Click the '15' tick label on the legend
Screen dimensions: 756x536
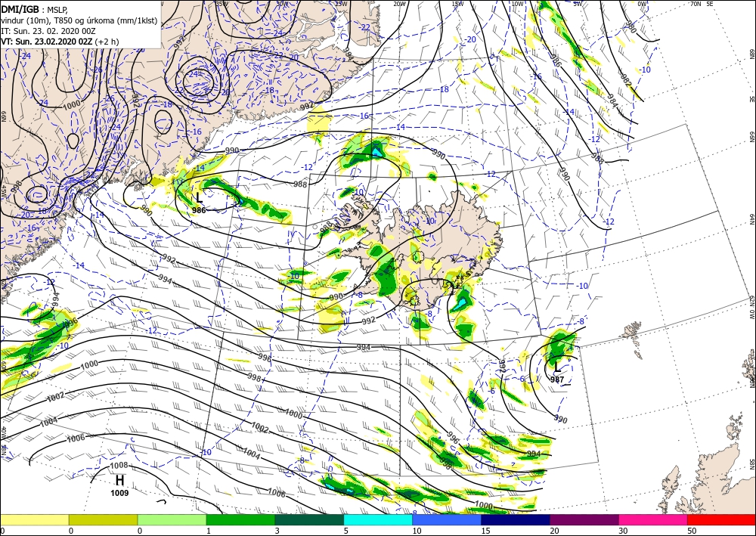[x=486, y=531]
